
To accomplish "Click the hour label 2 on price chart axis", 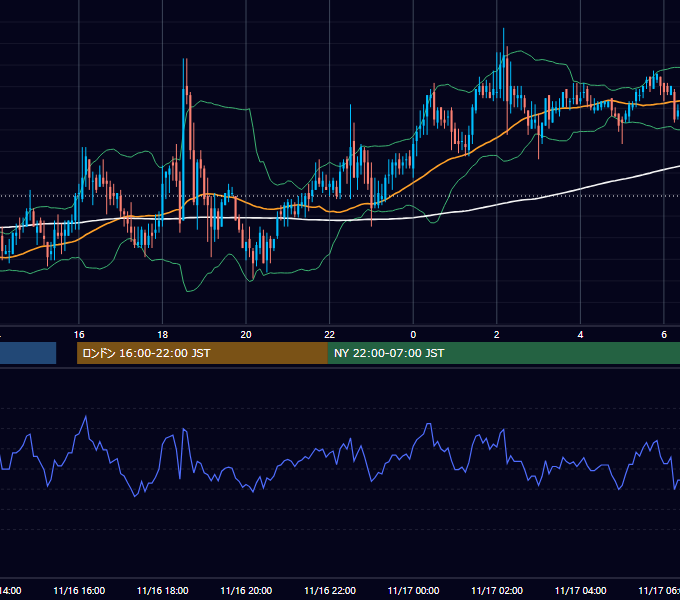I will click(497, 335).
